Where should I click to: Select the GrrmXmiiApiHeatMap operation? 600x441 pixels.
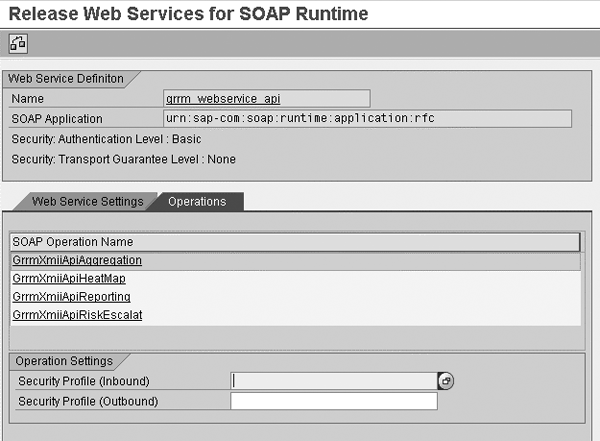coord(68,278)
